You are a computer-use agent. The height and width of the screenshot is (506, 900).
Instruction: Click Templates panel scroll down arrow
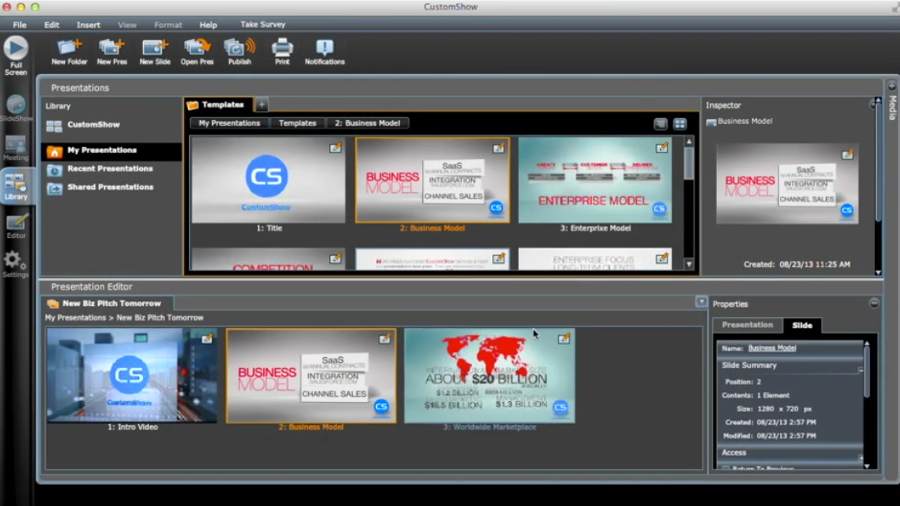(x=689, y=264)
